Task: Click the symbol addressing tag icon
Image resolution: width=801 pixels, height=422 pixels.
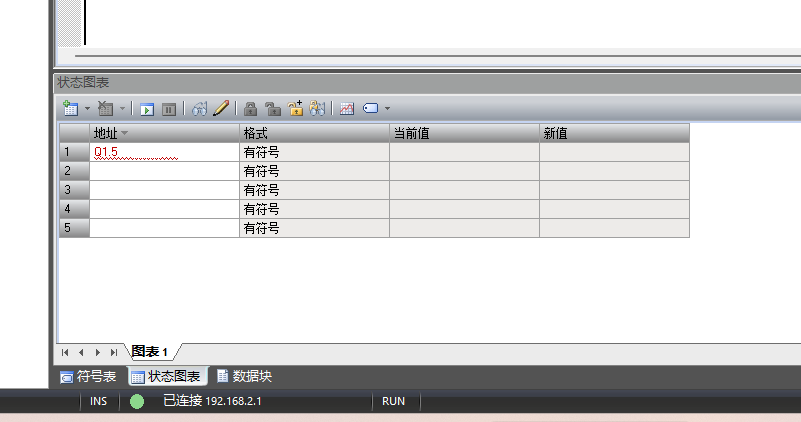Action: tap(370, 108)
